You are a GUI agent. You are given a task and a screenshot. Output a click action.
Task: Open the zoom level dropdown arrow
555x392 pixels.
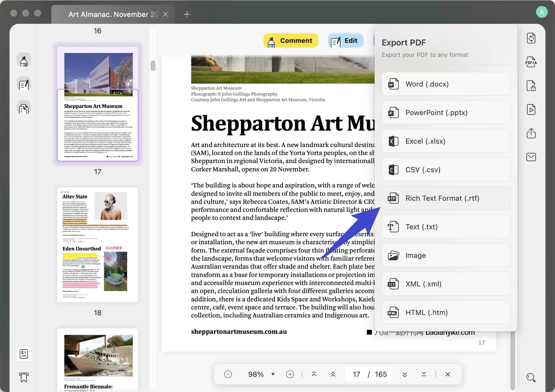(x=273, y=374)
